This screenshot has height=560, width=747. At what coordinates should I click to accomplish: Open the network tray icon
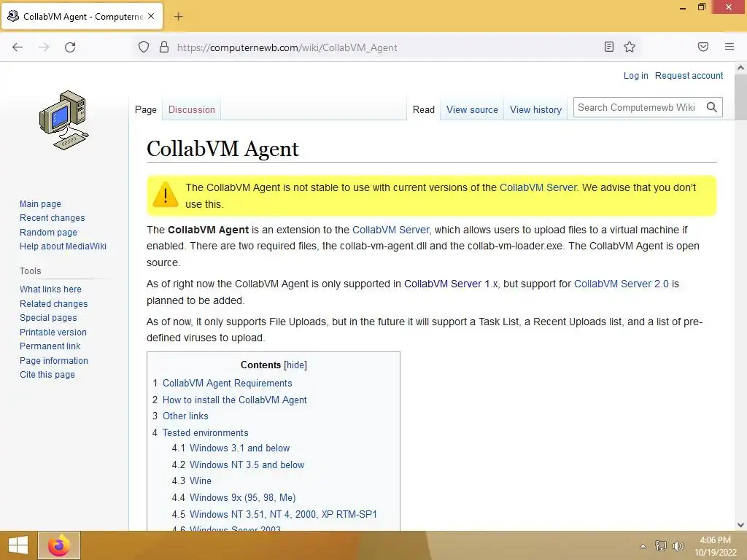[660, 545]
